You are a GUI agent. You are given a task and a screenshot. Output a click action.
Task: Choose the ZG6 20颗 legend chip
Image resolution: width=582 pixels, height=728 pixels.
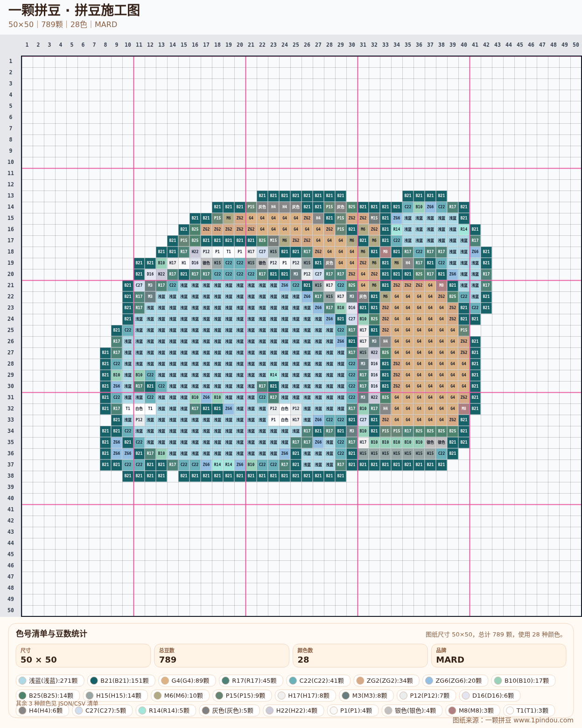[x=455, y=680]
